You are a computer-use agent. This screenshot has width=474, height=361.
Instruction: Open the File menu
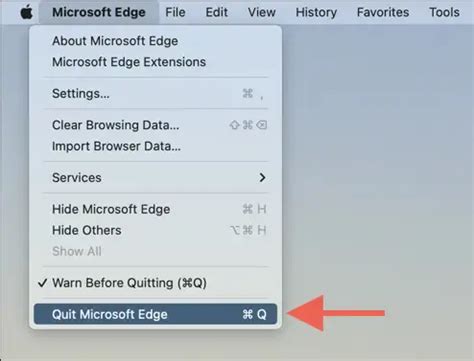click(175, 12)
